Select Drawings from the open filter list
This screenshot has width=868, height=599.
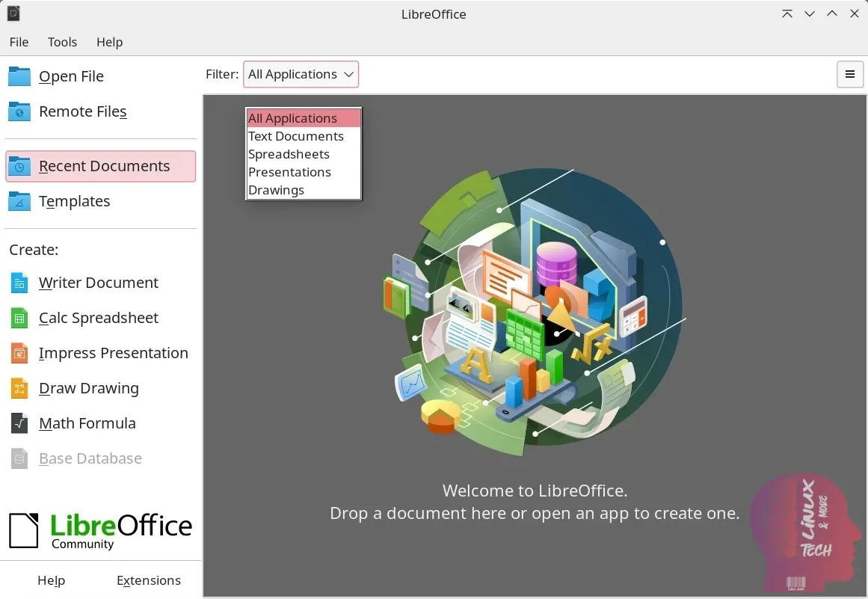pyautogui.click(x=276, y=190)
